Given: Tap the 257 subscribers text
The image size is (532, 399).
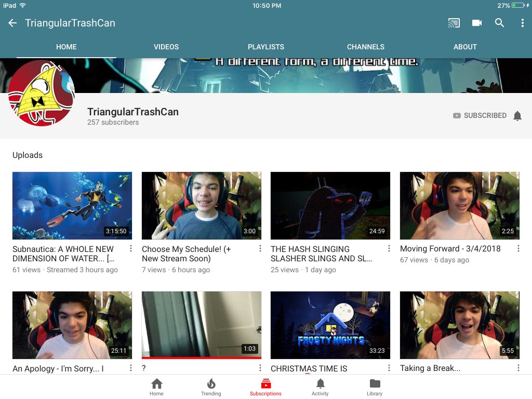Looking at the screenshot, I should coord(113,122).
